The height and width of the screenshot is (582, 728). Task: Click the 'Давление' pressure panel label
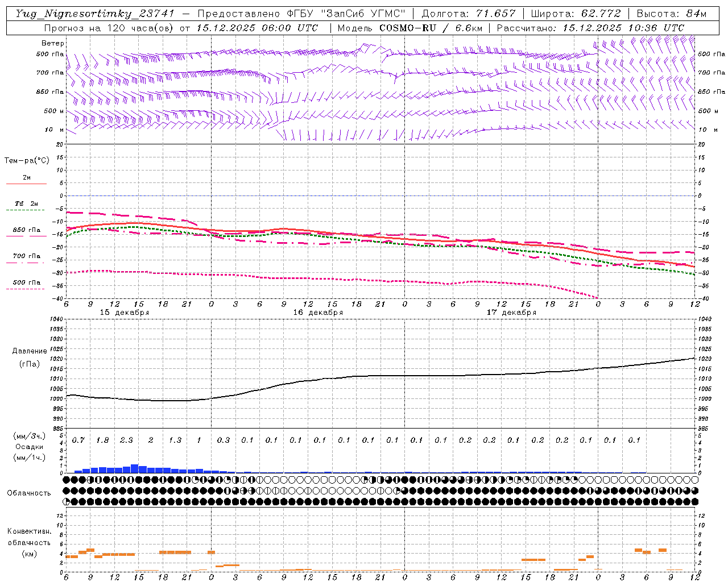[x=30, y=351]
